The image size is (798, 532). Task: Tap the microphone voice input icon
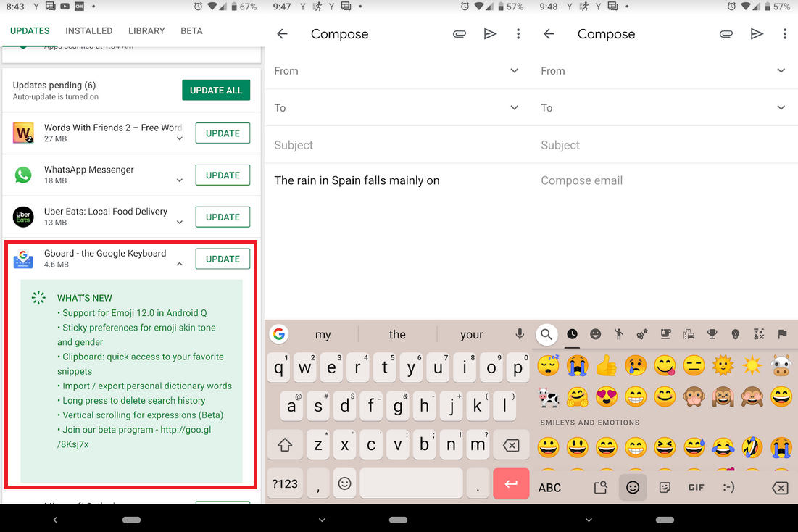[x=519, y=334]
